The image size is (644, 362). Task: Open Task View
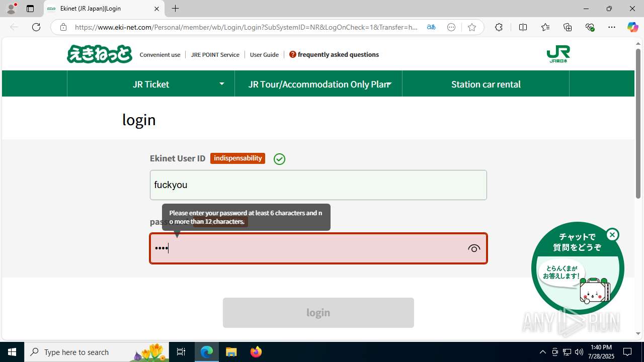[181, 352]
